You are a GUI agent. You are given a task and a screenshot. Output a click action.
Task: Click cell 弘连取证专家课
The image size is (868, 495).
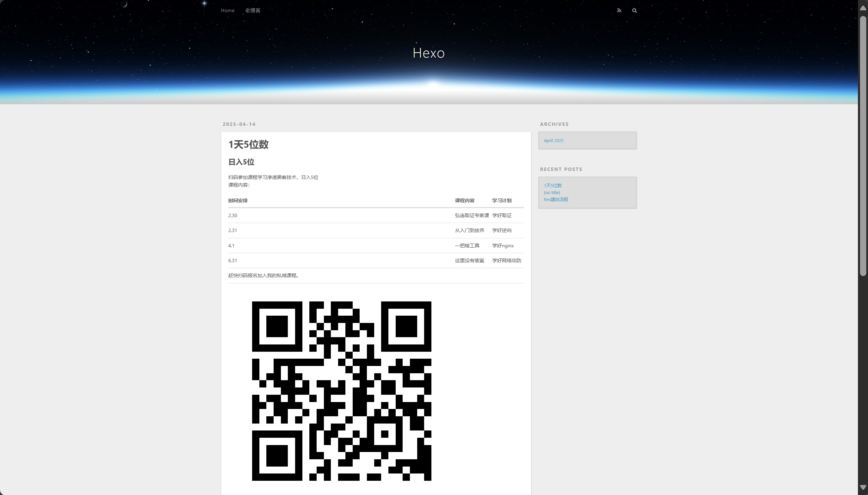472,215
